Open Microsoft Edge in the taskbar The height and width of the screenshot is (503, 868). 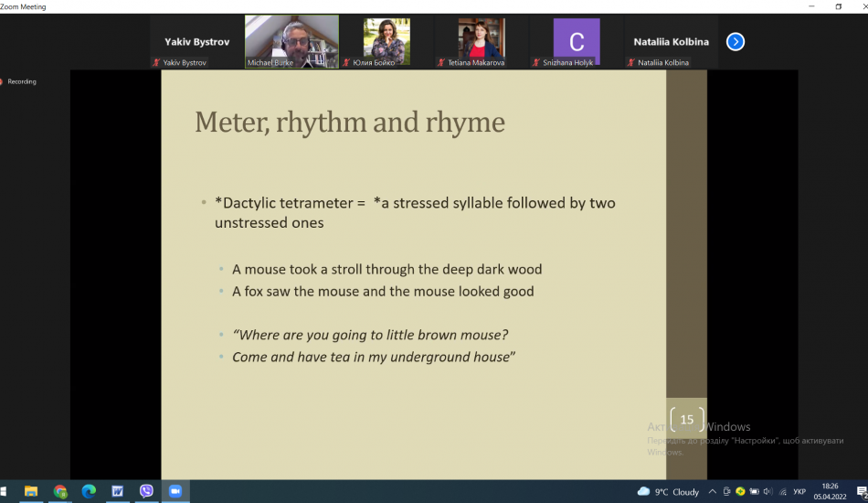[89, 491]
